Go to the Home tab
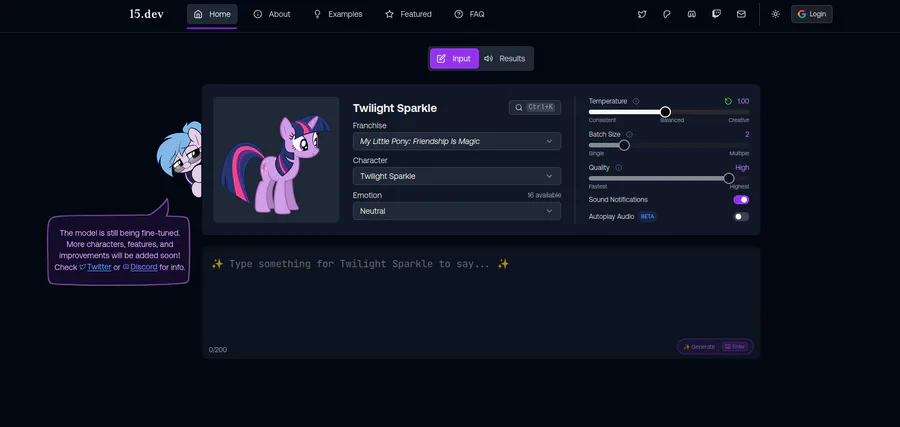Screen dimensions: 900x427 (x=212, y=14)
